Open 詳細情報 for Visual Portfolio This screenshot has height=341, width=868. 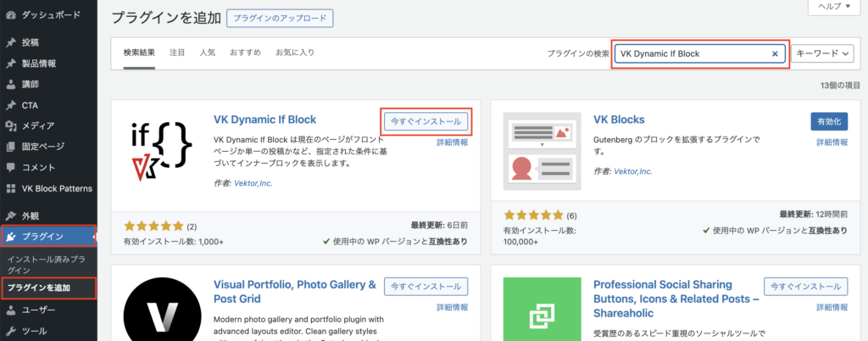453,307
